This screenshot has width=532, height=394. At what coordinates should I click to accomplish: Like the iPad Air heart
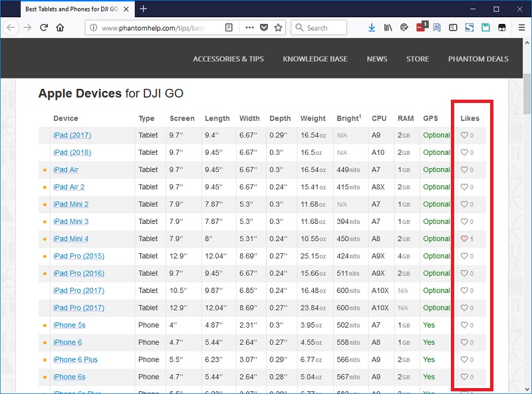(464, 169)
